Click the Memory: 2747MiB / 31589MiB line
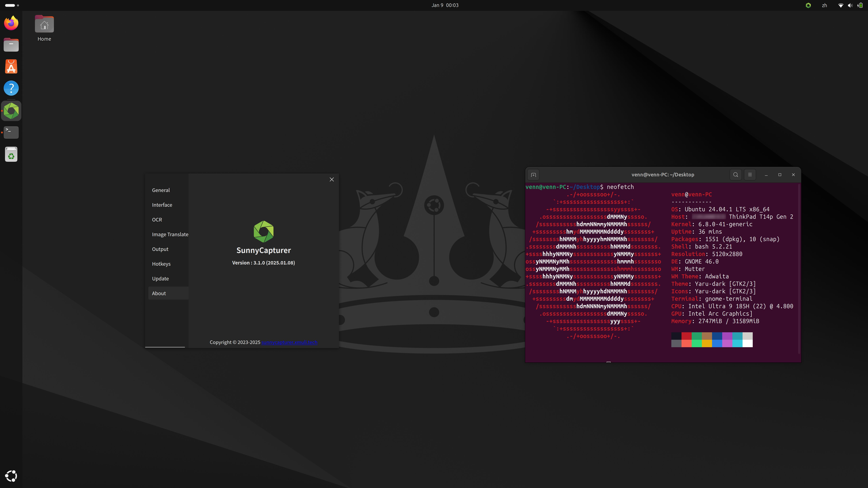The height and width of the screenshot is (488, 868). pos(715,321)
